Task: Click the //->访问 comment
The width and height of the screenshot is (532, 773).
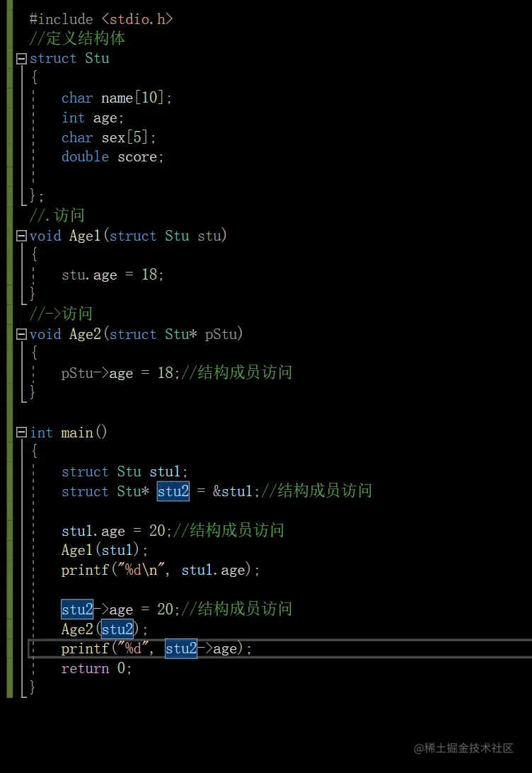Action: pos(61,314)
